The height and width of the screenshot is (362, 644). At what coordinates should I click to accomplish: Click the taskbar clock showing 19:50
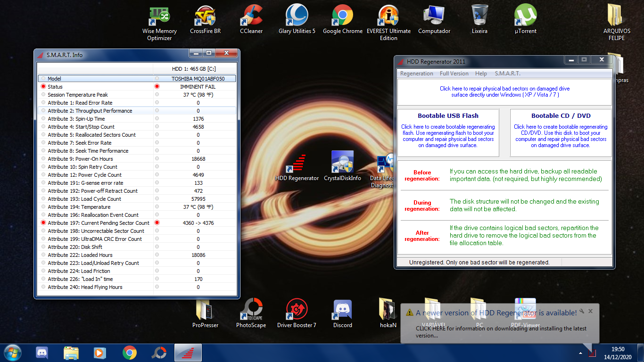(618, 349)
